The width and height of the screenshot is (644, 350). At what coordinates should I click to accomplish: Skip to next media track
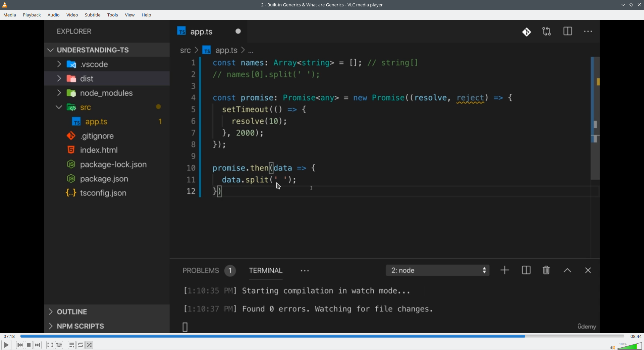tap(38, 345)
